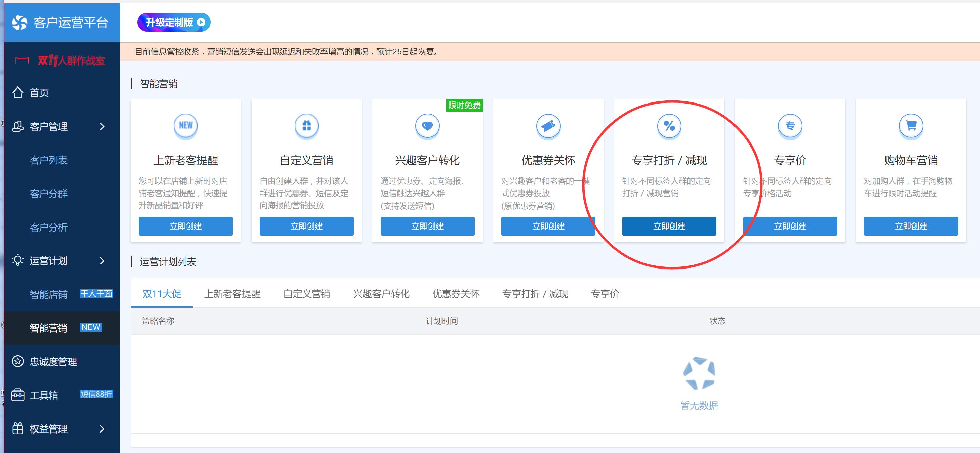This screenshot has height=453, width=980.
Task: Expand the 权益管理 sidebar section chevron
Action: coord(102,429)
